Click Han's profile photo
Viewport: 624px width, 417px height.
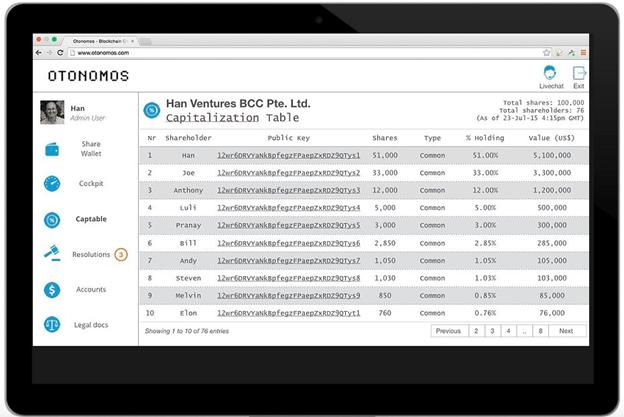pyautogui.click(x=52, y=112)
